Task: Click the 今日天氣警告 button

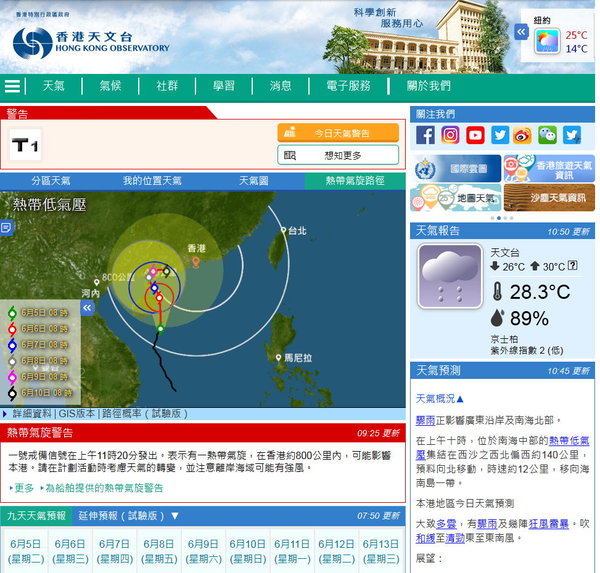Action: click(338, 132)
